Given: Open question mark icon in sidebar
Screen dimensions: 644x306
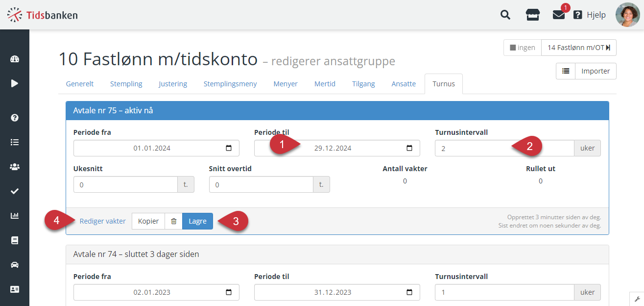Looking at the screenshot, I should click(15, 118).
